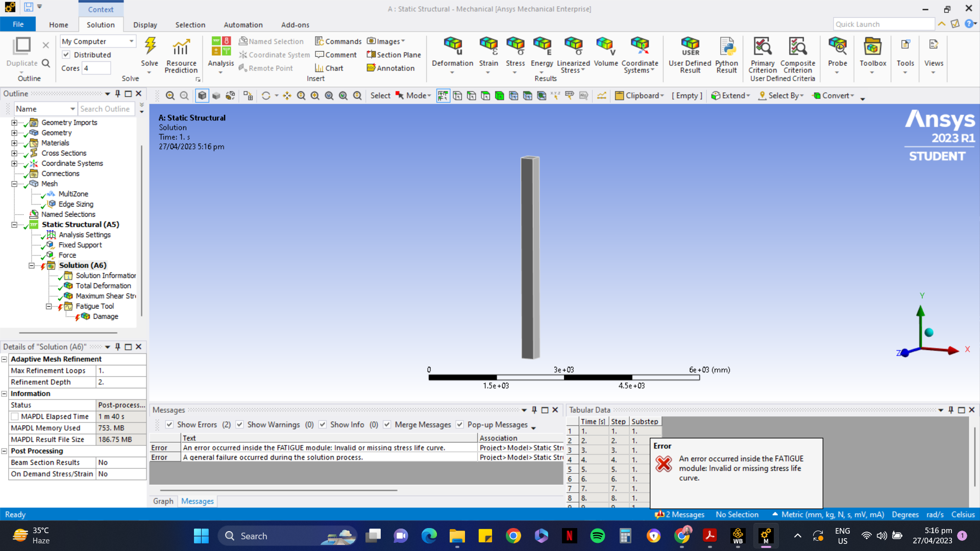This screenshot has height=551, width=980.
Task: Click the Quick Launch search field
Action: [x=883, y=24]
